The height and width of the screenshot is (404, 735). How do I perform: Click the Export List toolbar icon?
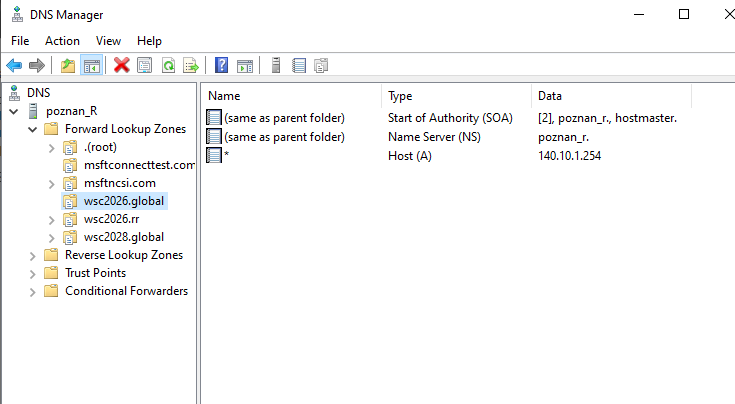pyautogui.click(x=191, y=66)
